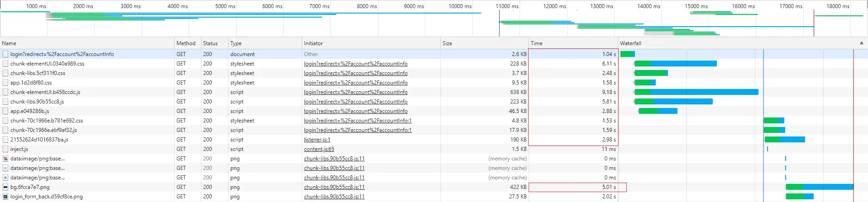This screenshot has width=868, height=202.
Task: Select chunk-elementUI.b458ccdc.js request
Action: pyautogui.click(x=434, y=92)
